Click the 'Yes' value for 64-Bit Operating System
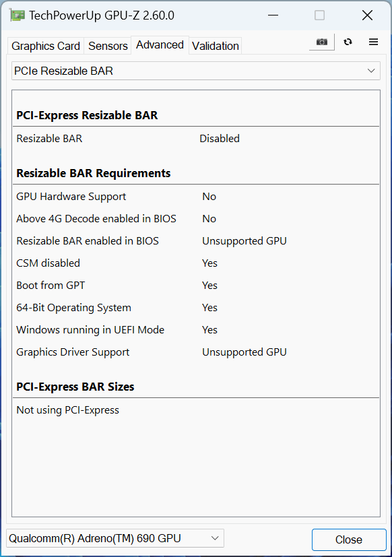 pos(209,308)
